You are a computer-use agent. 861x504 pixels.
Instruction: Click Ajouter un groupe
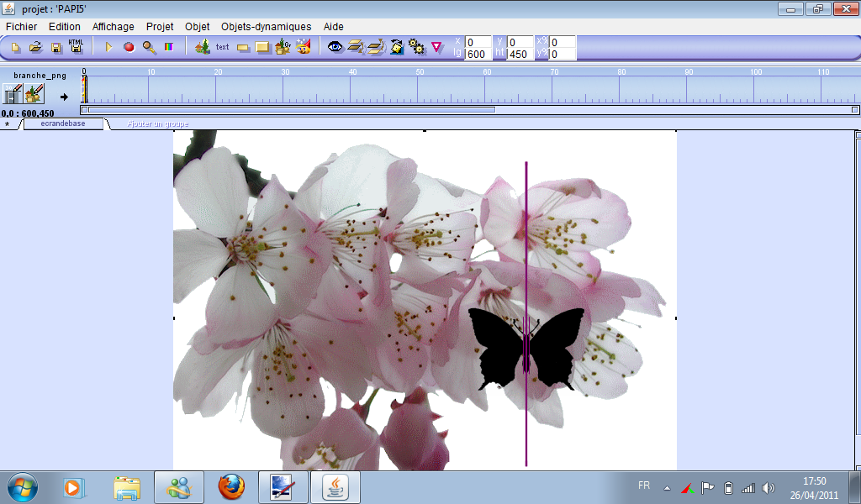[157, 124]
